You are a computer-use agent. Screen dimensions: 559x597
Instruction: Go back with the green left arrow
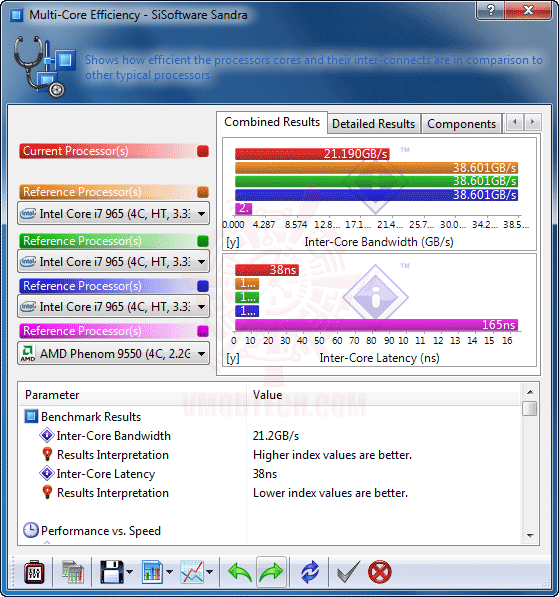(240, 572)
